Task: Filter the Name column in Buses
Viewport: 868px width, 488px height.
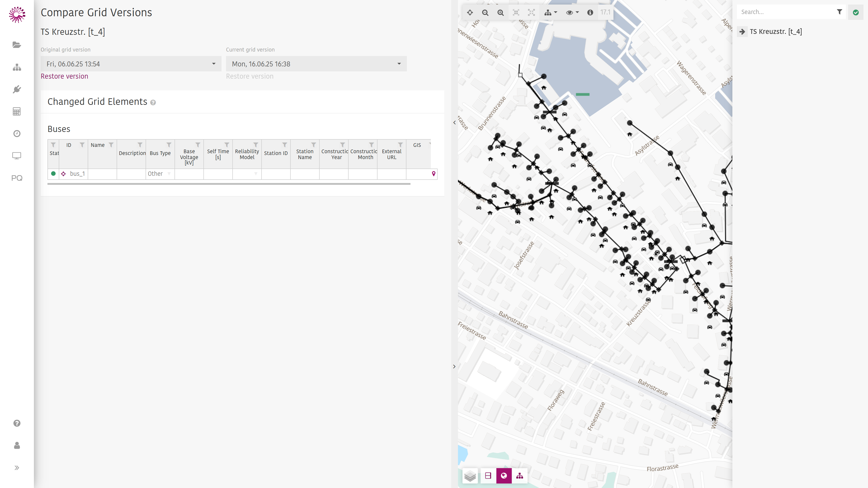Action: point(111,145)
